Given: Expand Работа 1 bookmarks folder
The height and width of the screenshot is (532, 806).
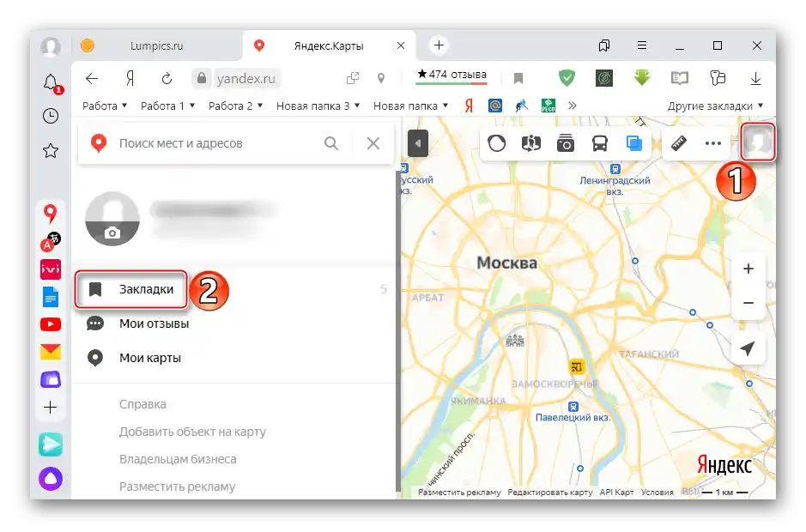Looking at the screenshot, I should tap(167, 106).
